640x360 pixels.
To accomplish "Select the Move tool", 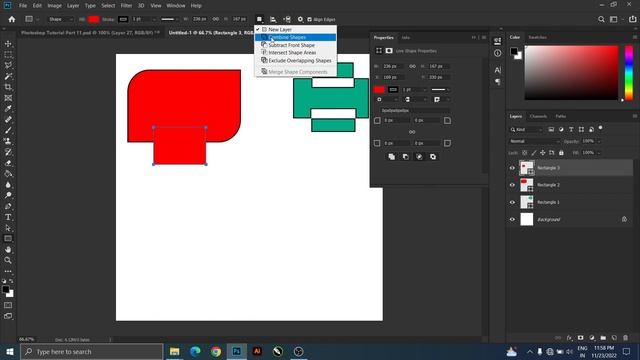I will click(8, 44).
